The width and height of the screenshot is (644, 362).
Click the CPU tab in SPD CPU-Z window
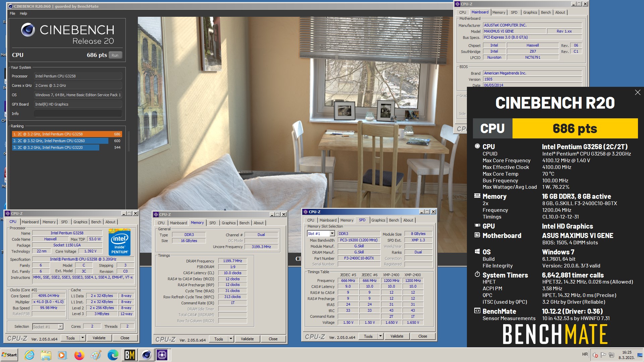311,220
